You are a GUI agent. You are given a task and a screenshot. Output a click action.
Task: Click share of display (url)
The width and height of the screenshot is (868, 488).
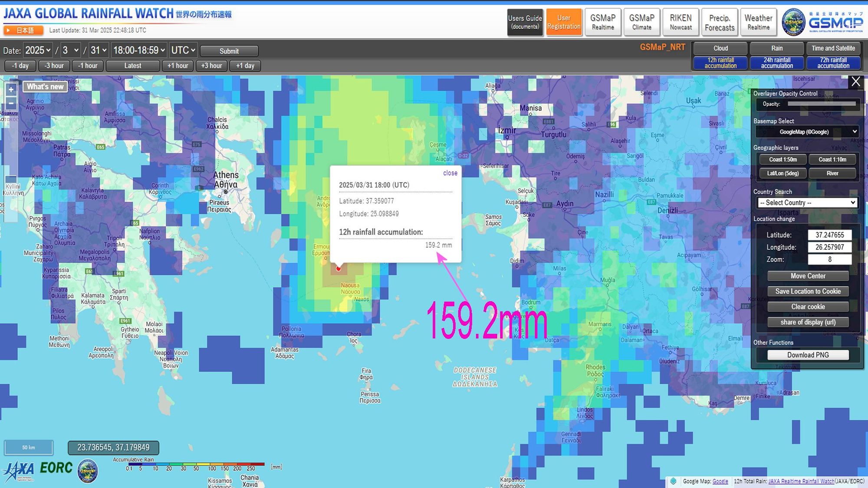coord(808,322)
